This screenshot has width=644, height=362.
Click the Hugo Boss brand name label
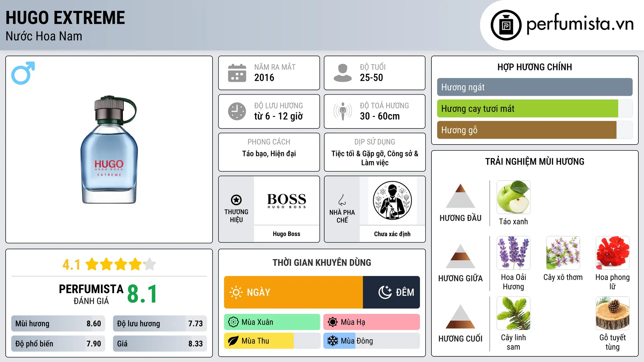pos(286,234)
